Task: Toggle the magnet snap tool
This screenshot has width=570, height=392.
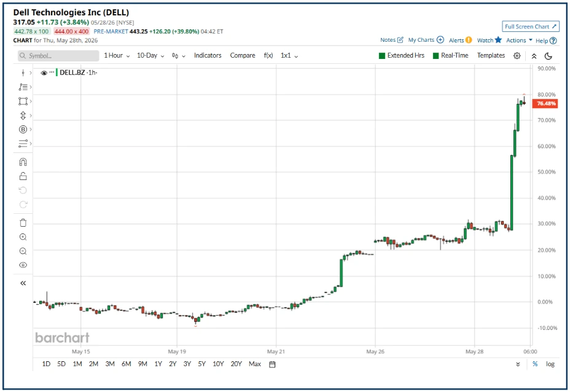Action: (23, 162)
